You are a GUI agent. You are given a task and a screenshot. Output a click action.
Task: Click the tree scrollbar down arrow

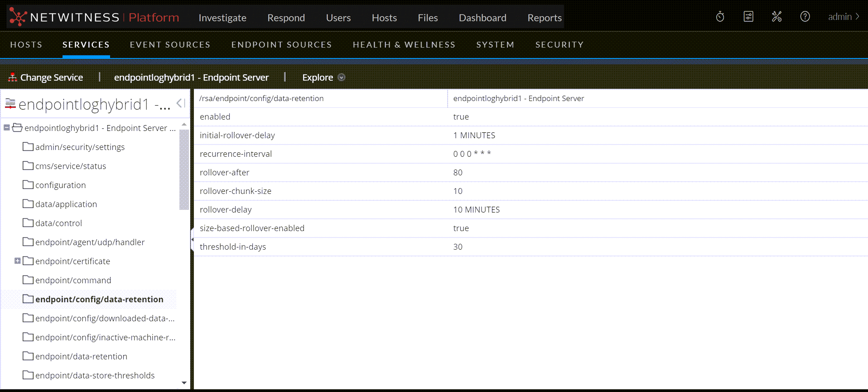[x=184, y=383]
